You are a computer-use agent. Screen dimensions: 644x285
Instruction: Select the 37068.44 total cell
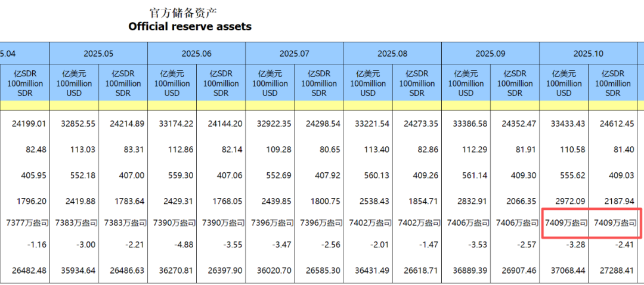pos(568,271)
